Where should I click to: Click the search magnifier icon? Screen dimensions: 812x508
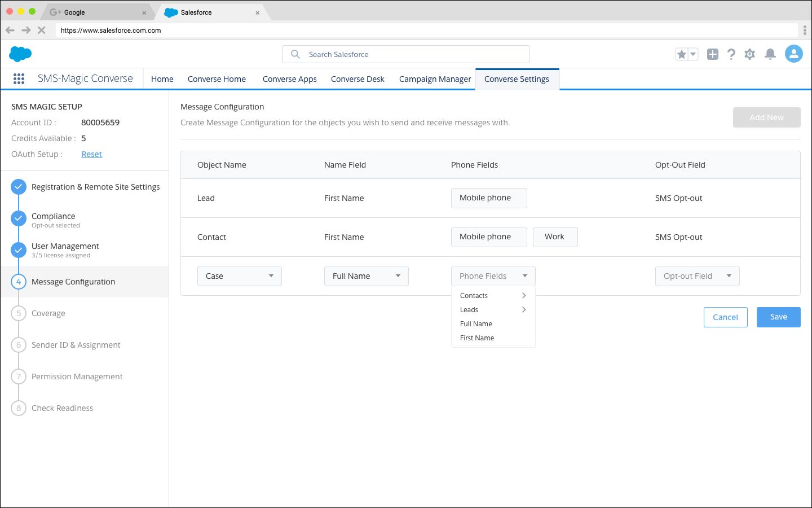(x=295, y=54)
